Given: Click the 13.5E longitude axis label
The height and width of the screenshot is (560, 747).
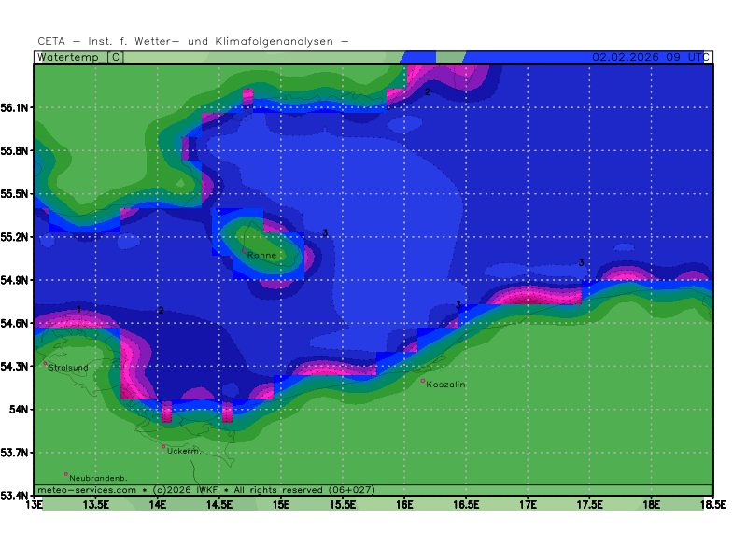Looking at the screenshot, I should (96, 505).
